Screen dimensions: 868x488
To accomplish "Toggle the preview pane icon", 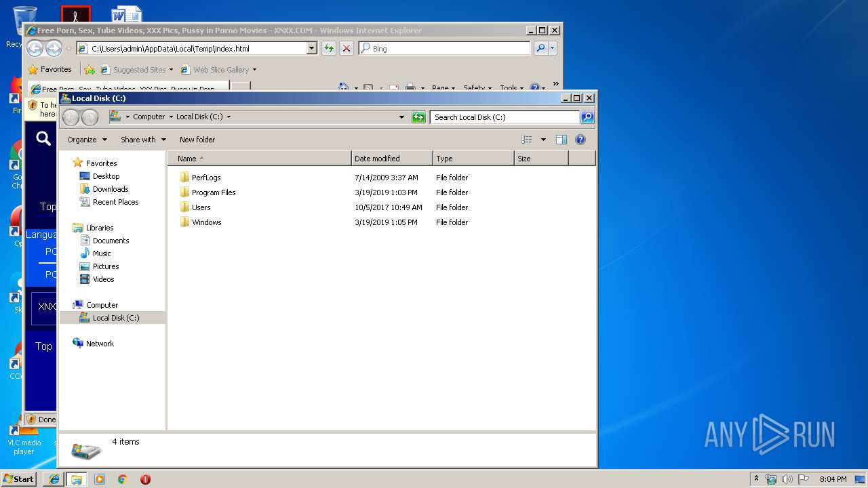I will [x=561, y=140].
